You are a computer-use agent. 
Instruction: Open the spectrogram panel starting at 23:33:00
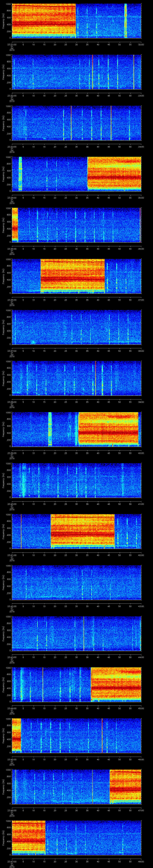[x=76, y=123]
